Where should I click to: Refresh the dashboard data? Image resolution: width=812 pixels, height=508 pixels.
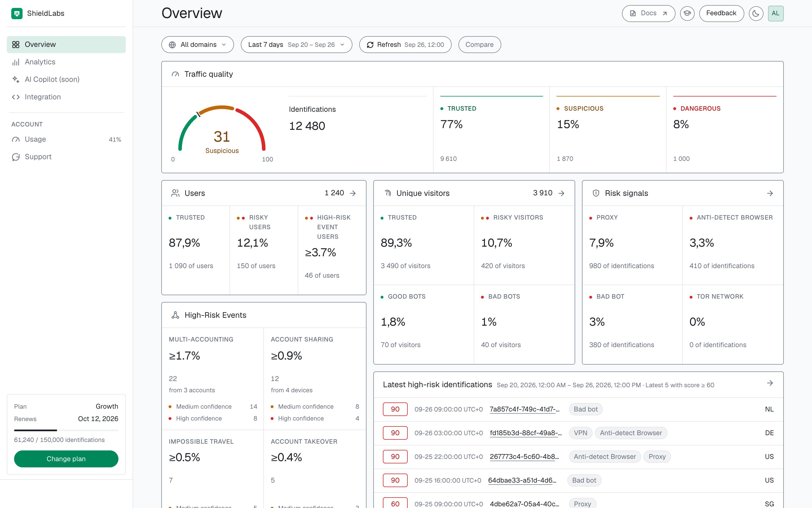point(405,45)
